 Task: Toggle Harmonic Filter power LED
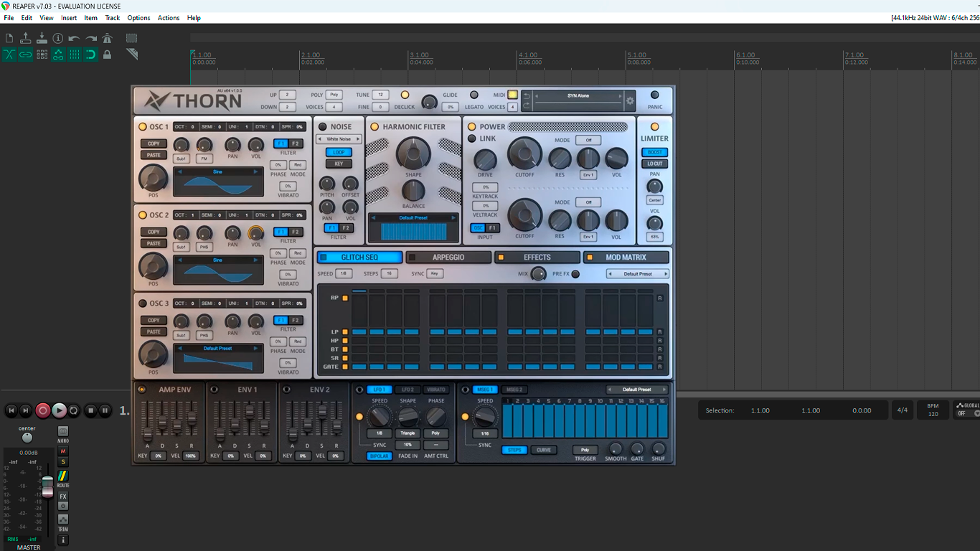(374, 126)
